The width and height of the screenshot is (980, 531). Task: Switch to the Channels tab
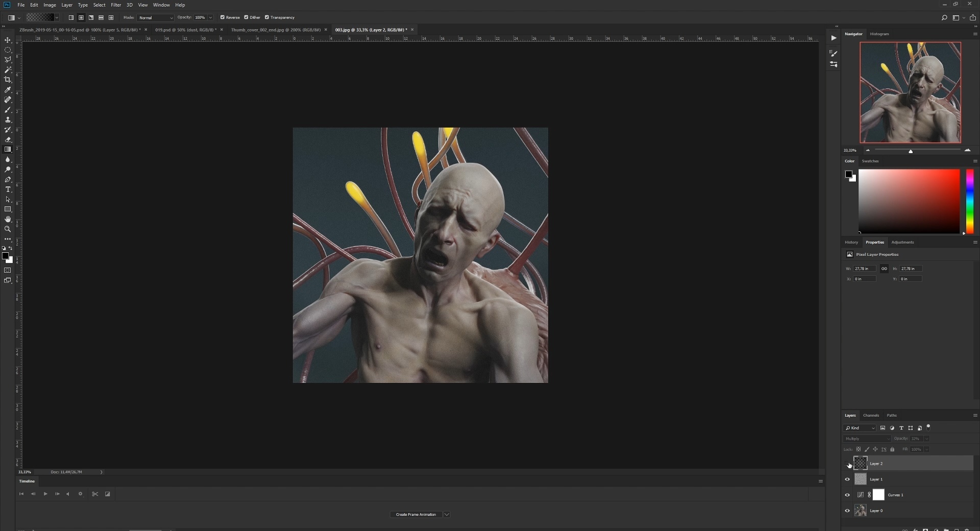(871, 415)
